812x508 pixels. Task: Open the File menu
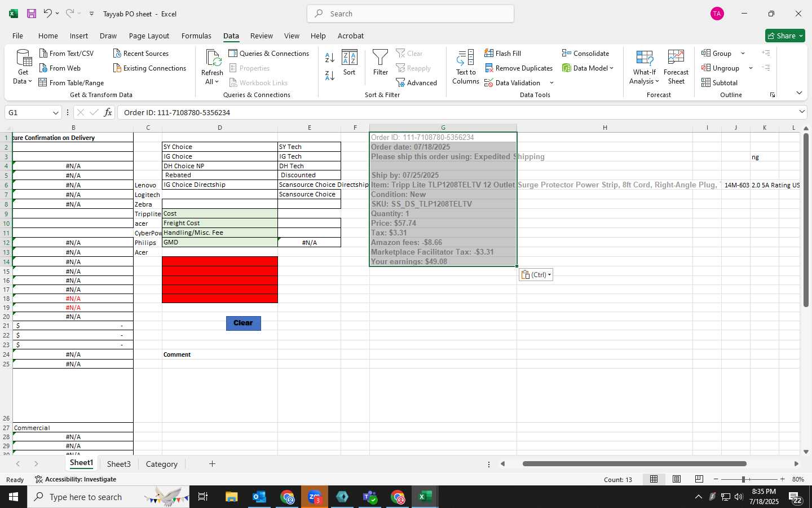click(x=17, y=36)
